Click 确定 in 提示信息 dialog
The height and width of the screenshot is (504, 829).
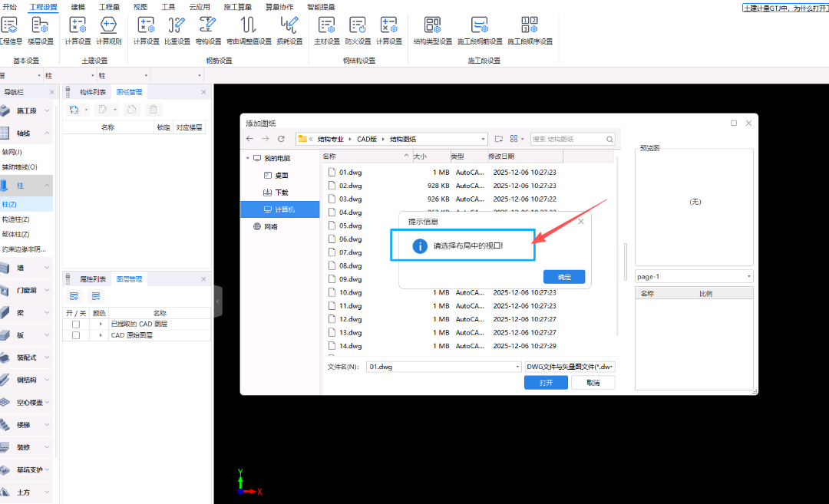(x=564, y=277)
